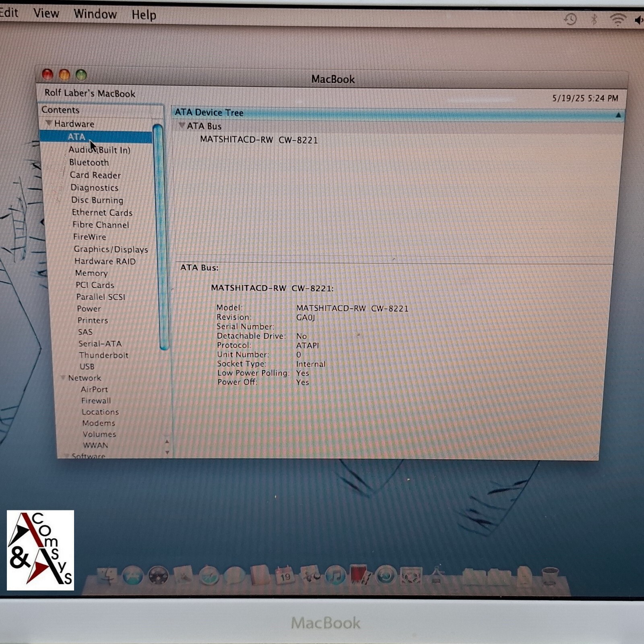Image resolution: width=644 pixels, height=644 pixels.
Task: Collapse the Network section triangle
Action: coord(63,377)
